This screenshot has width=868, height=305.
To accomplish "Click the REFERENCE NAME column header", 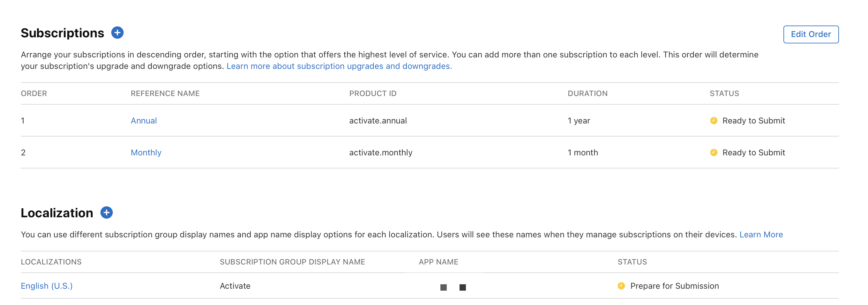I will pos(165,93).
